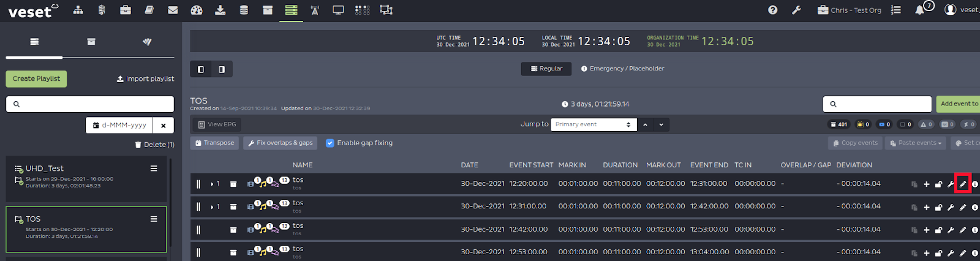
Task: Toggle the 401 events count filter badge
Action: pos(839,124)
